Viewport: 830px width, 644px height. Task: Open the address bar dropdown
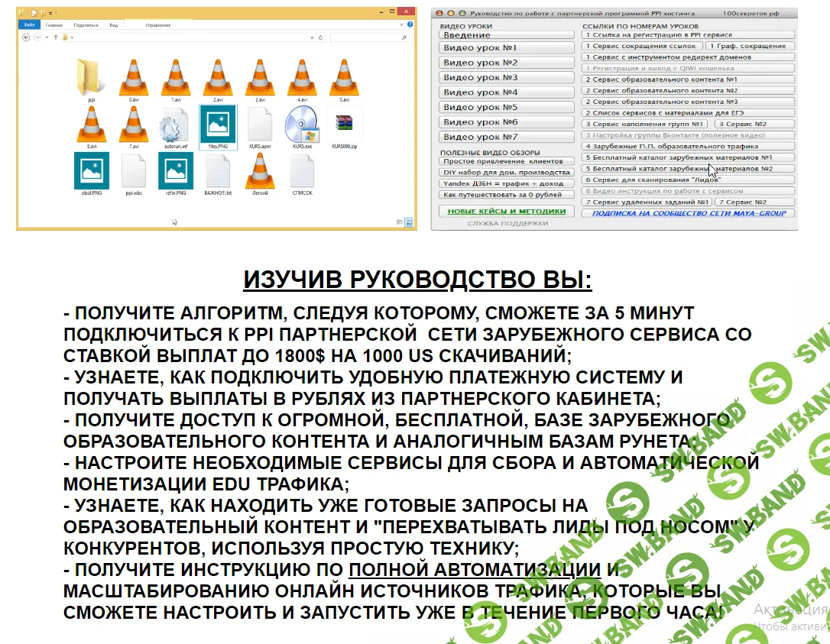(x=311, y=37)
